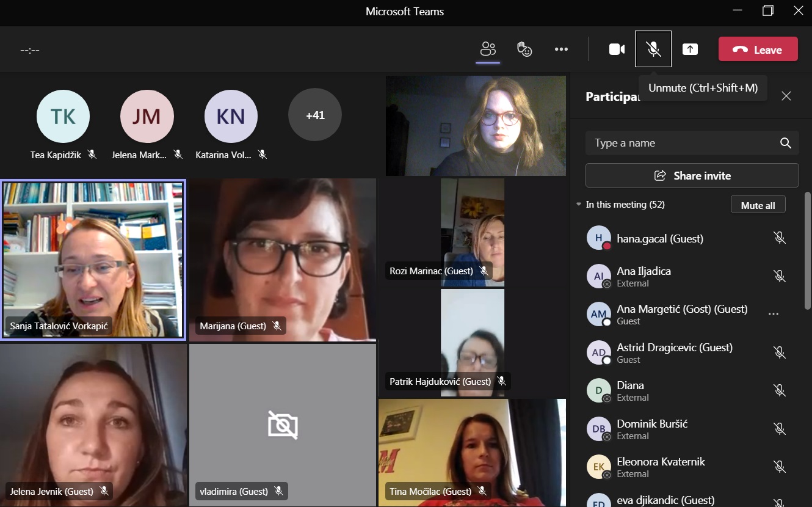The width and height of the screenshot is (812, 507).
Task: Click muted mic icon for Astrid Dragicevic
Action: [x=779, y=352]
